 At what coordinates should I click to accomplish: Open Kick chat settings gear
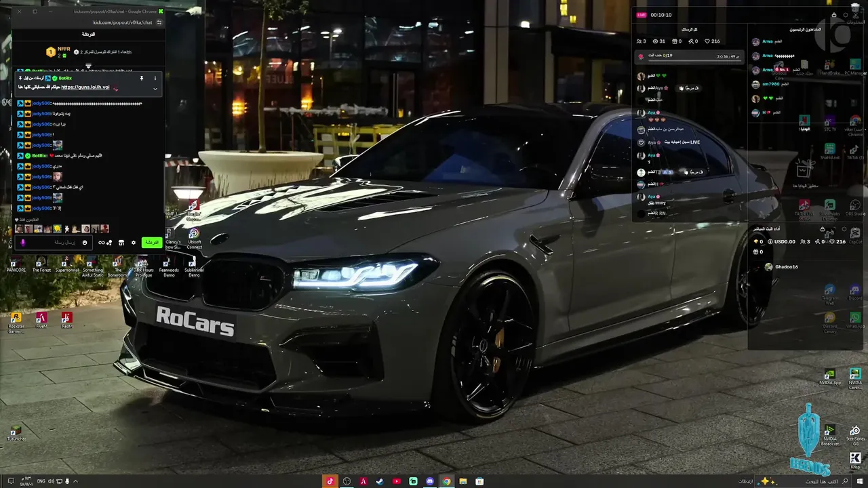pos(134,242)
